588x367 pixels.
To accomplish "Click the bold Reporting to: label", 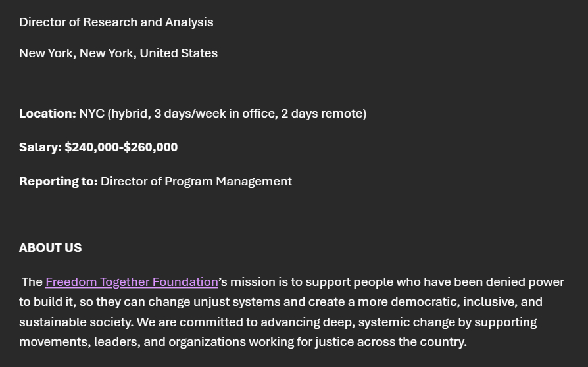I will (x=58, y=182).
